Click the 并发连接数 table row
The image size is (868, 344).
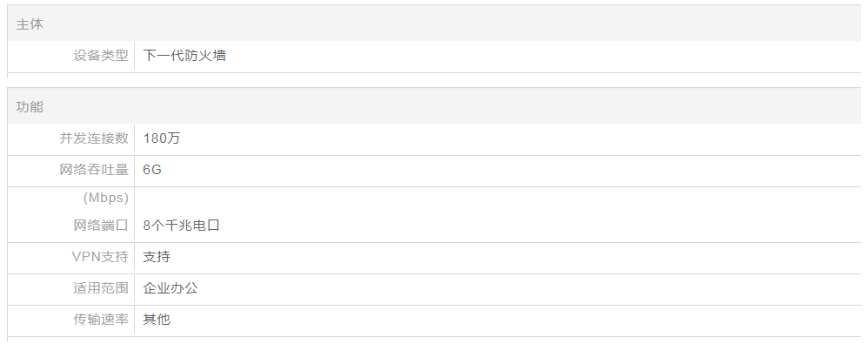tap(434, 138)
